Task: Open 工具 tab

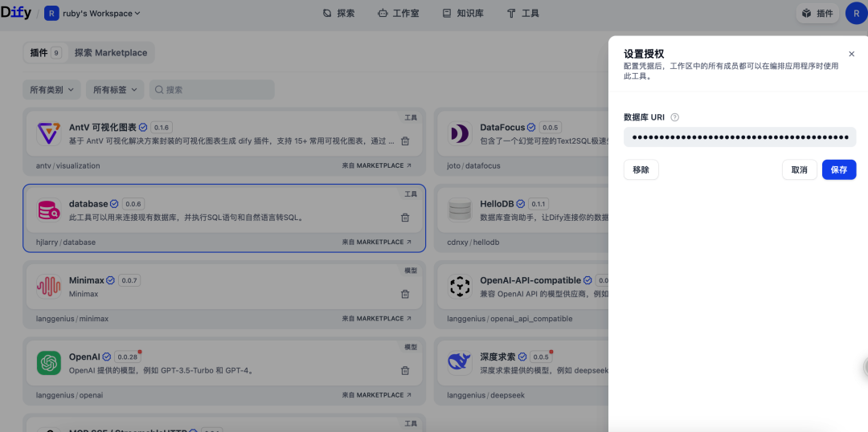Action: click(522, 14)
